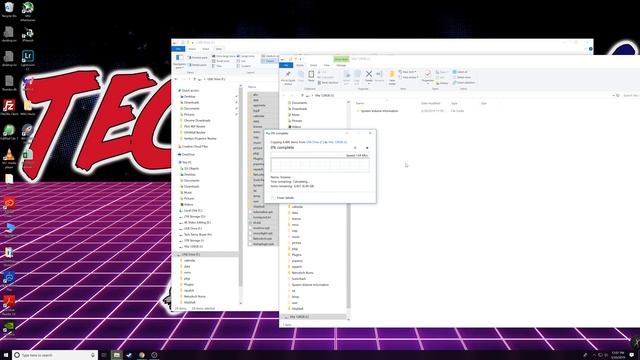Image resolution: width=640 pixels, height=360 pixels.
Task: Click Select all in the front ribbon
Action: click(x=460, y=72)
